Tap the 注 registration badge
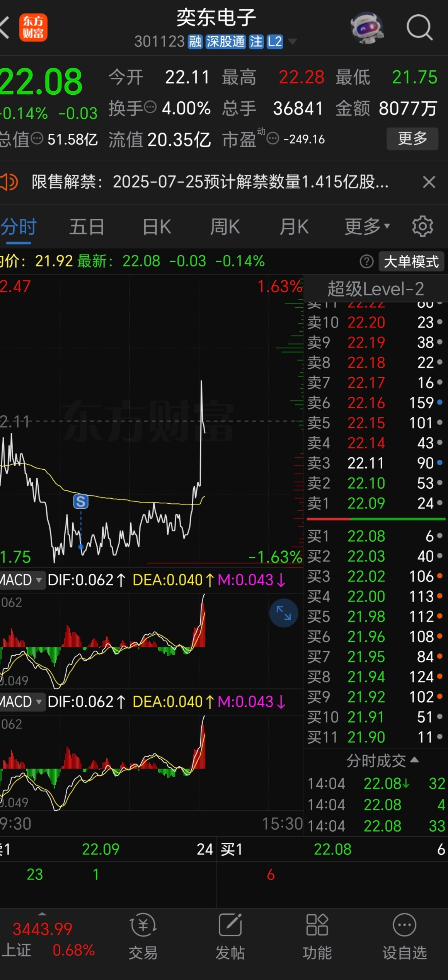 [256, 41]
